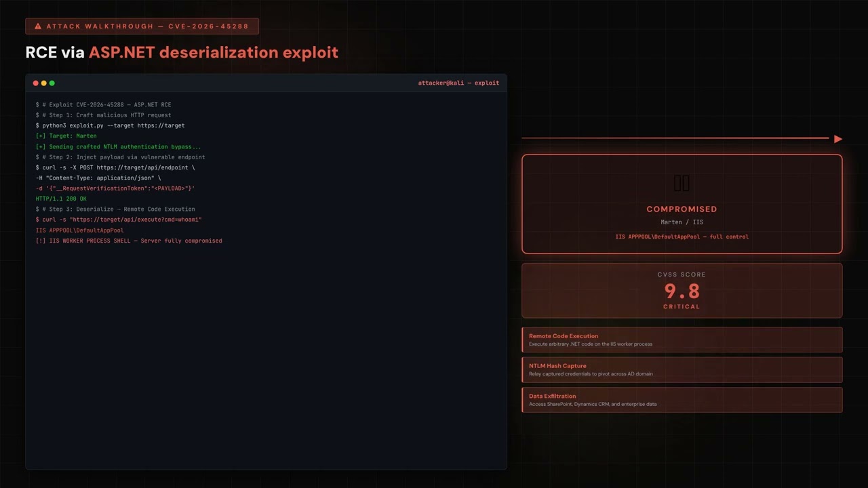Click the '# Step 3: Deserialize → Remote Code Execution' line
Image resolution: width=868 pixels, height=488 pixels.
pos(115,209)
